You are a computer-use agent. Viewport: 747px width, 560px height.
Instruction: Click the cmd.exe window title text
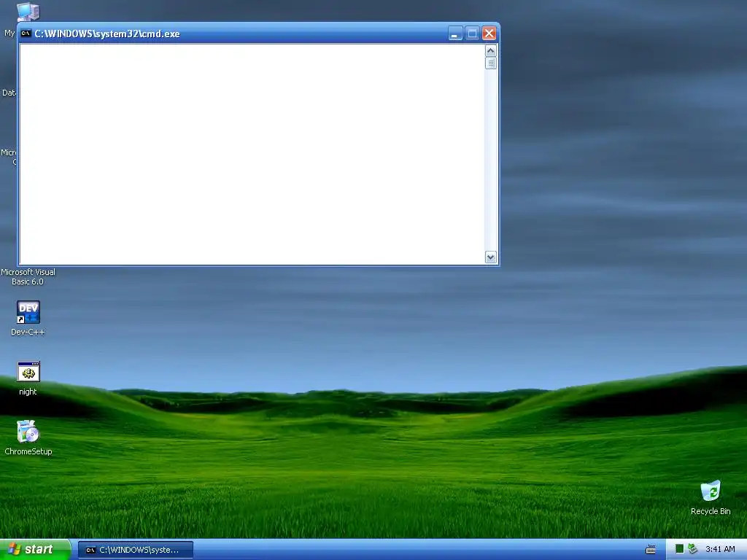107,34
